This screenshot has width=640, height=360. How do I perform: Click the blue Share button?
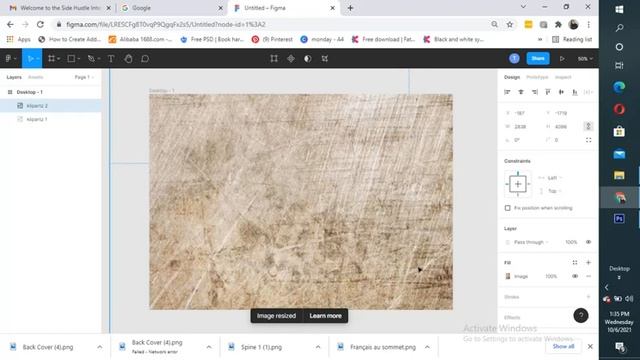coord(538,58)
